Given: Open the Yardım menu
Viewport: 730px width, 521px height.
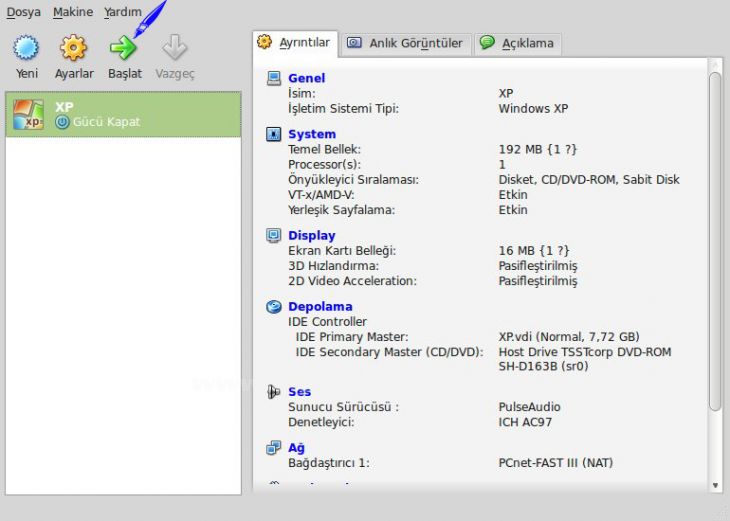Looking at the screenshot, I should tap(122, 12).
